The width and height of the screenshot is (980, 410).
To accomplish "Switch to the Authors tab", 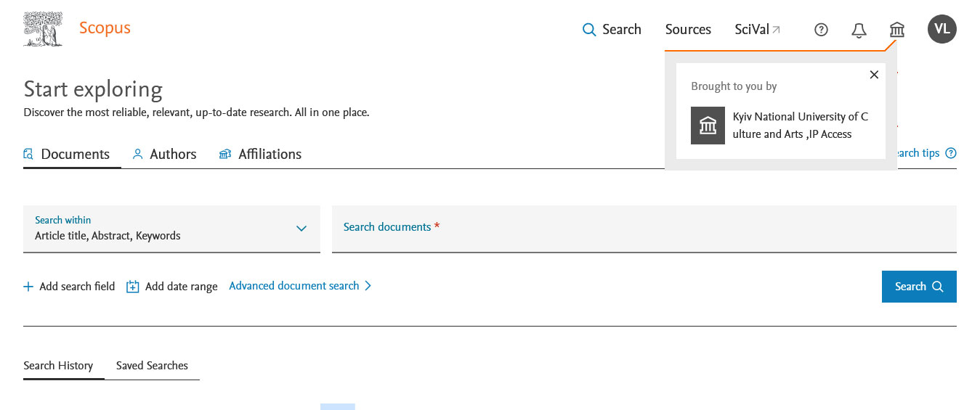I will [165, 155].
